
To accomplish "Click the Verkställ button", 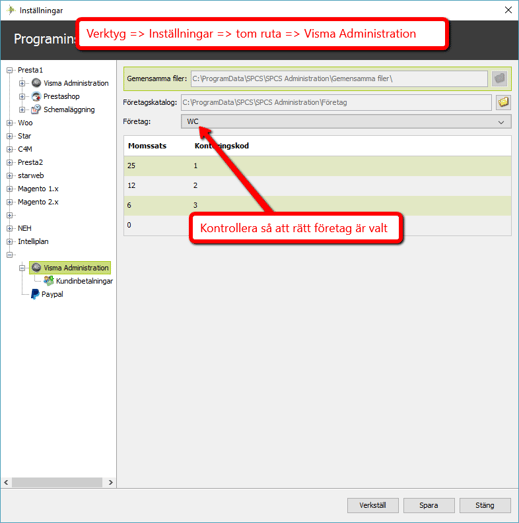I will 373,505.
